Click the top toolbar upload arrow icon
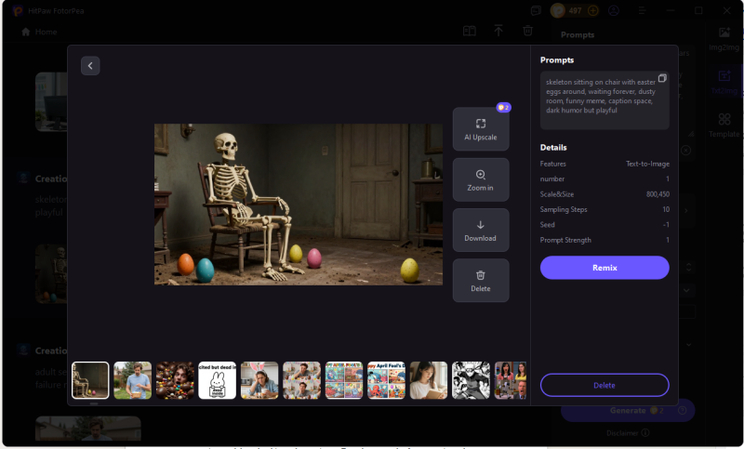The height and width of the screenshot is (449, 744). click(x=498, y=31)
